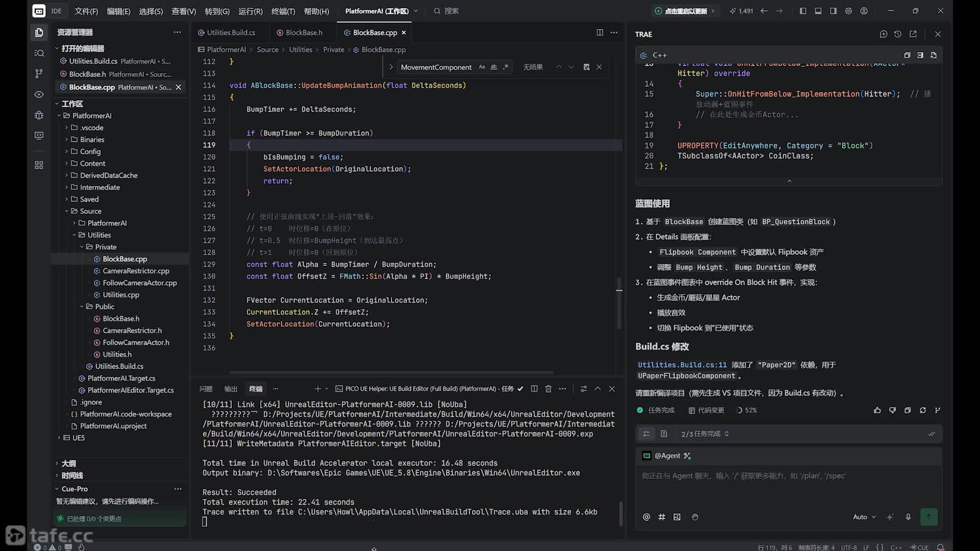Click the # context icon in chat
Screen dimensions: 980x551
point(661,517)
